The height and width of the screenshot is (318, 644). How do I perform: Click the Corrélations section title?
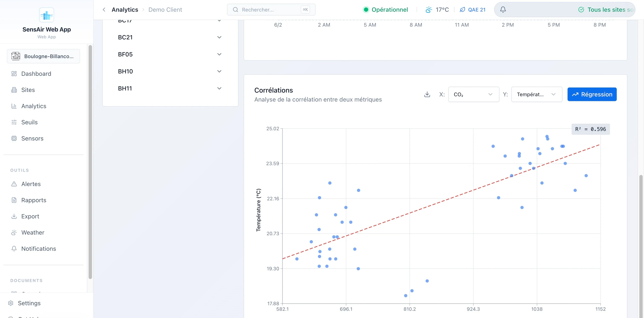[x=273, y=90]
